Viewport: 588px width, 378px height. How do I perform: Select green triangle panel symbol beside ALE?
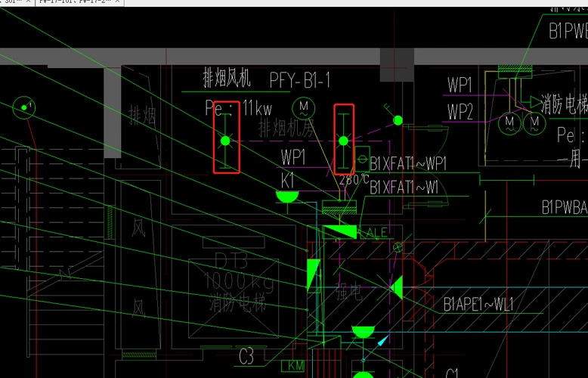coord(340,232)
